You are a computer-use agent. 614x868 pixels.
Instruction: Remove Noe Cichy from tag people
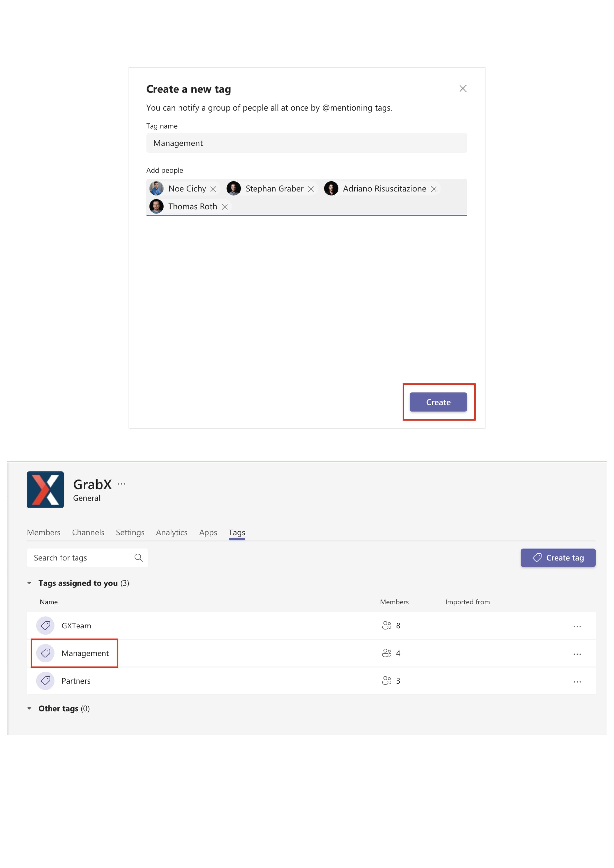pos(213,189)
